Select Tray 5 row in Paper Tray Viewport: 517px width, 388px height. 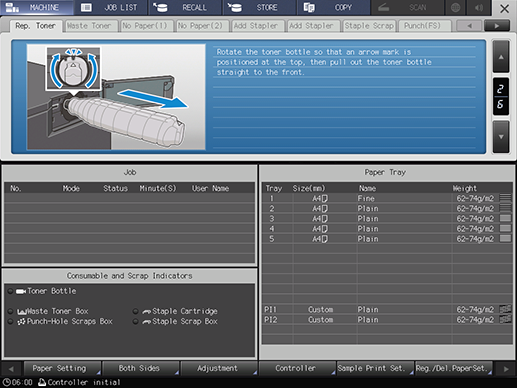[387, 239]
